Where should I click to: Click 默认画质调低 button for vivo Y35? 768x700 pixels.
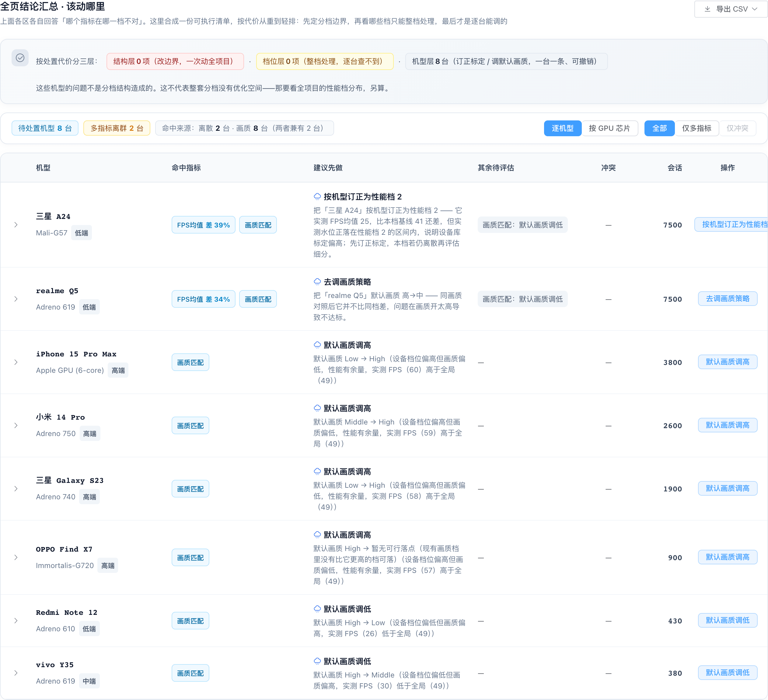(x=728, y=673)
